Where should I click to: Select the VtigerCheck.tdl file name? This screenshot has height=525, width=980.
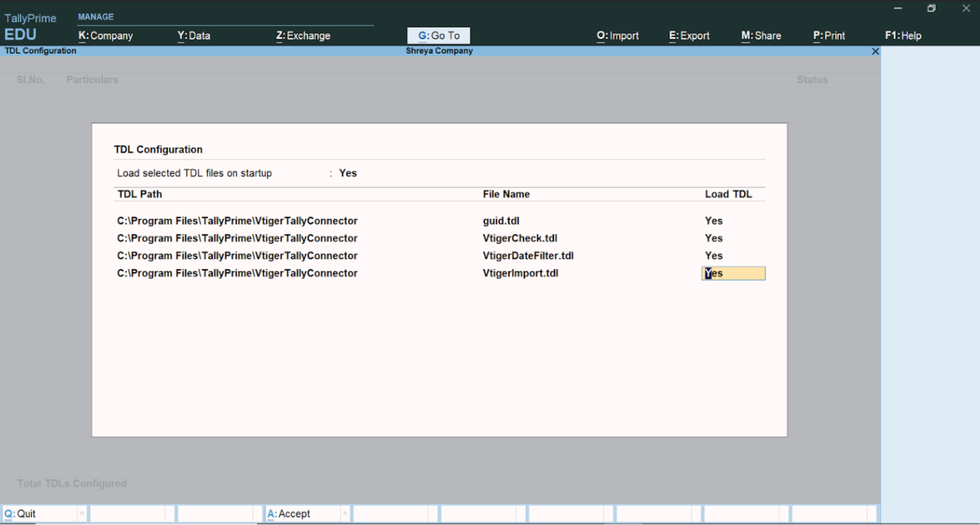pyautogui.click(x=520, y=238)
